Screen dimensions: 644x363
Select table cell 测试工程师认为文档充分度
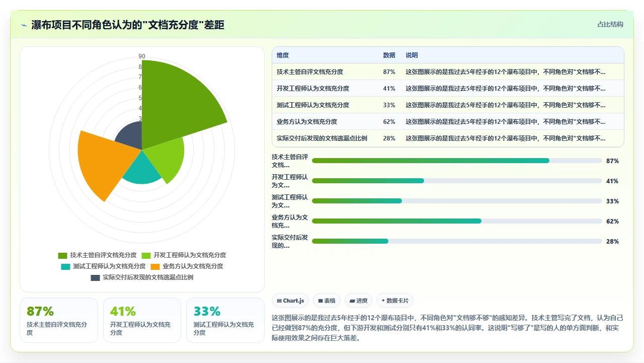(313, 105)
